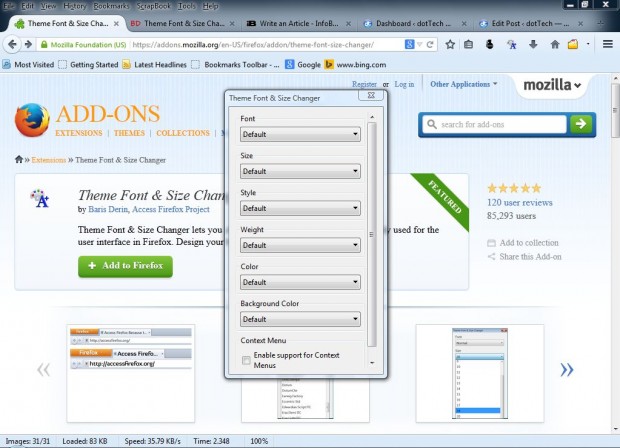Open the hamburger menu icon
The width and height of the screenshot is (620, 448).
(608, 44)
